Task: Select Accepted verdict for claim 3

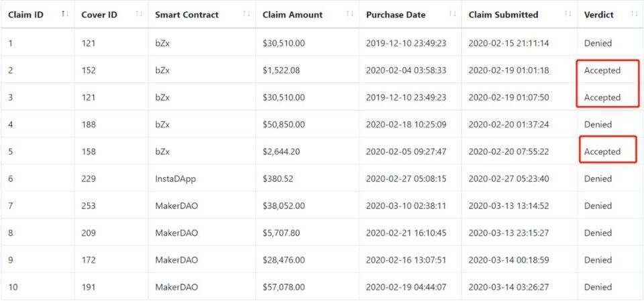Action: (x=602, y=97)
